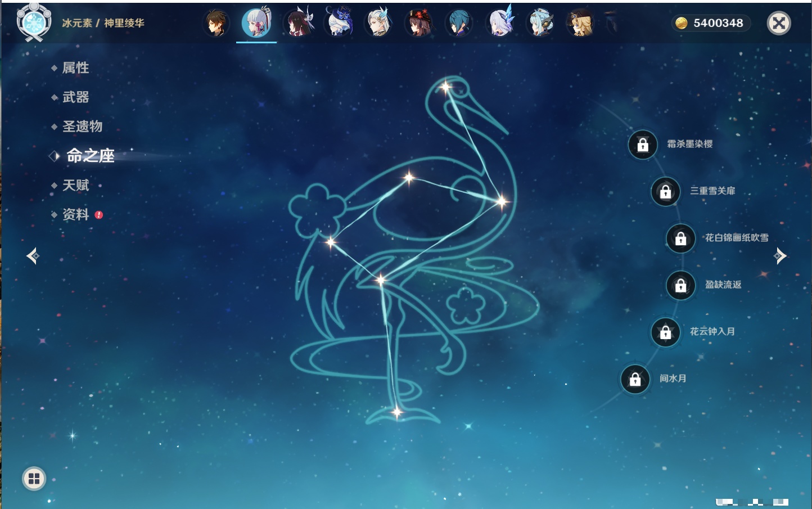Click the star at the crane's foot
Screen dimensions: 812x509
[396, 413]
